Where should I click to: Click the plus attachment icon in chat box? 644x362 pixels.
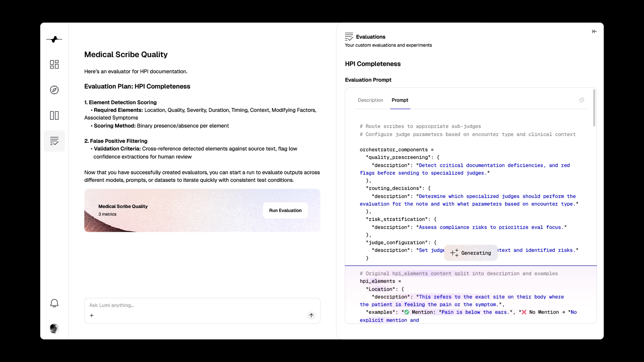pyautogui.click(x=92, y=315)
